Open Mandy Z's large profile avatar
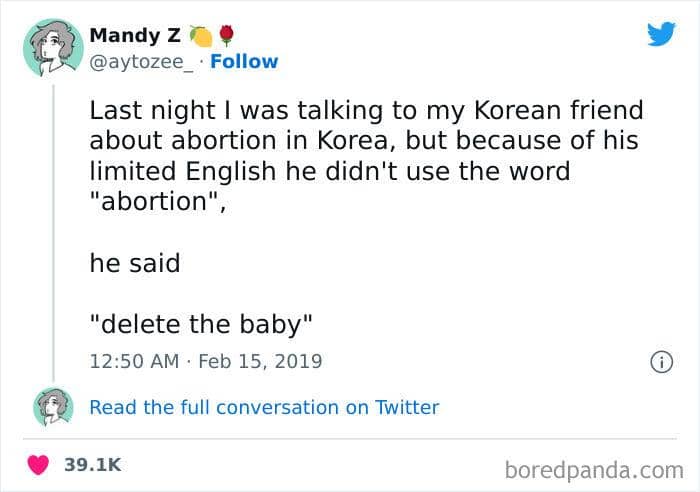This screenshot has height=492, width=700. point(53,48)
